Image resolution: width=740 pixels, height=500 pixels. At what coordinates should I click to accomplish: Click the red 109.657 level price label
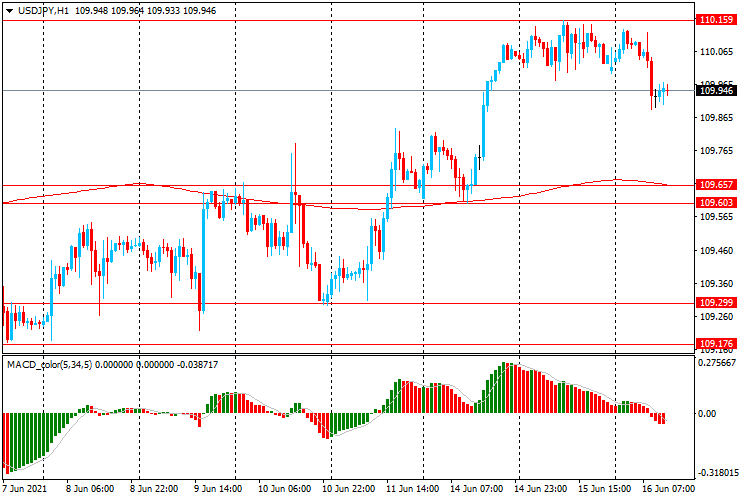716,185
